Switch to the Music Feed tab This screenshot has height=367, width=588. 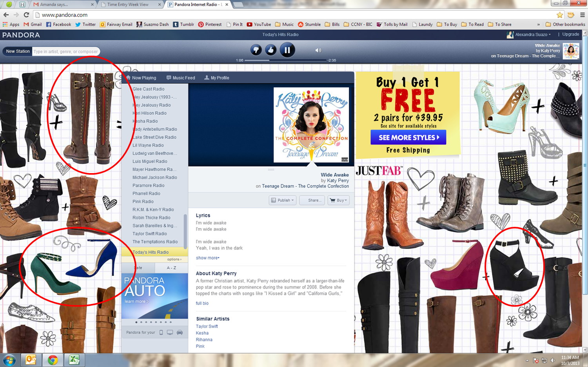[x=181, y=78]
